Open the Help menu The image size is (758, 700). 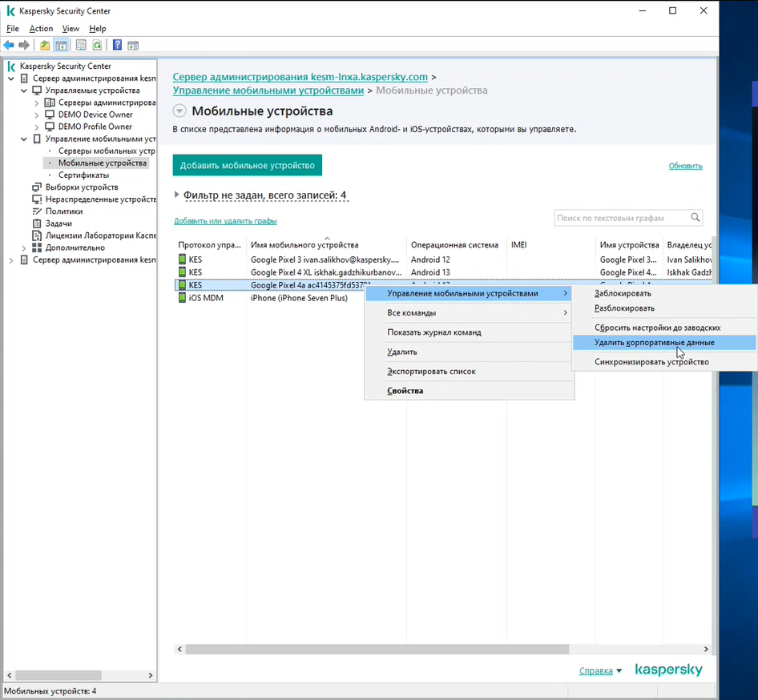(x=97, y=29)
